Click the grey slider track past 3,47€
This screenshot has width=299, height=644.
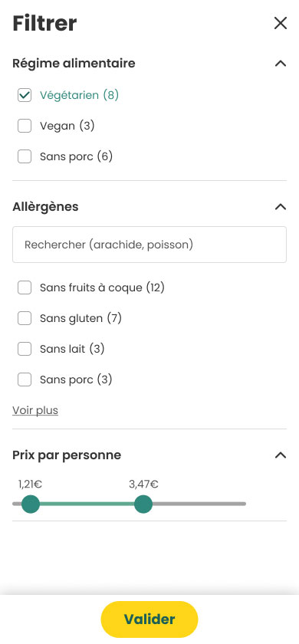[199, 504]
